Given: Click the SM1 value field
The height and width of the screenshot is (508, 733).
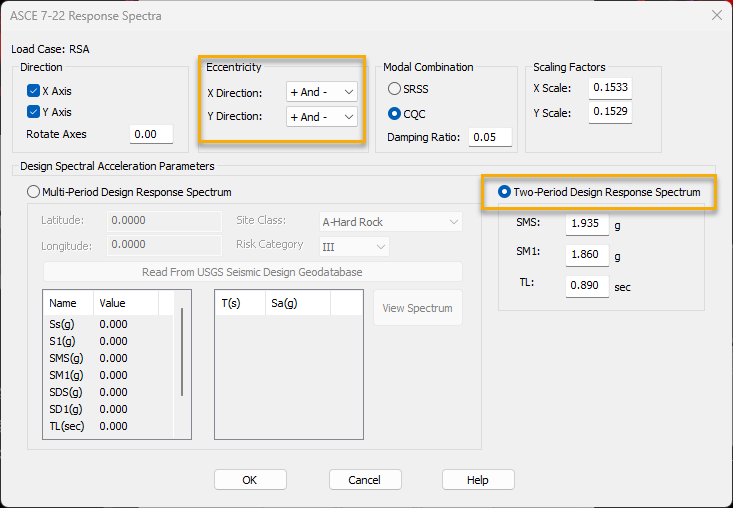Looking at the screenshot, I should [x=587, y=255].
